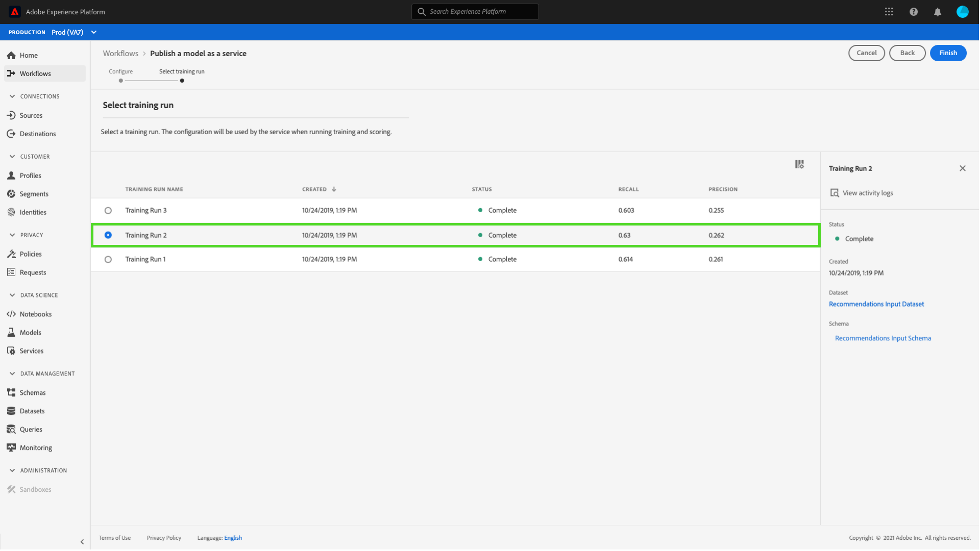This screenshot has width=980, height=551.
Task: Open Workflows in the sidebar
Action: tap(35, 73)
